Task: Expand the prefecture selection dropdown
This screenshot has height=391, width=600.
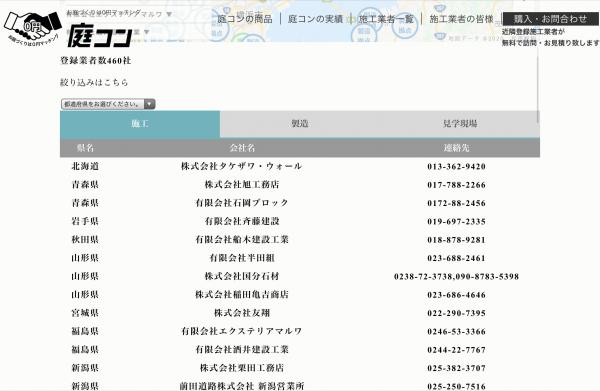Action: 108,104
